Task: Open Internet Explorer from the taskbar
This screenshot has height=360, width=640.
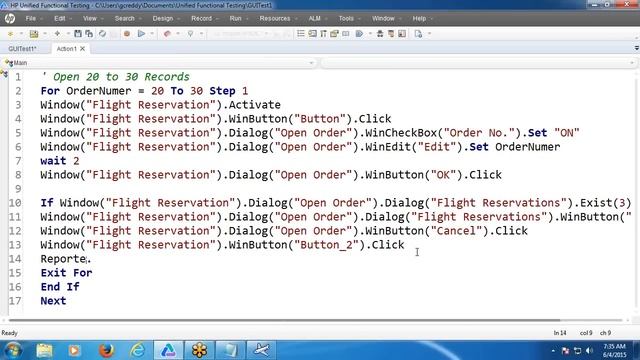Action: coord(138,350)
